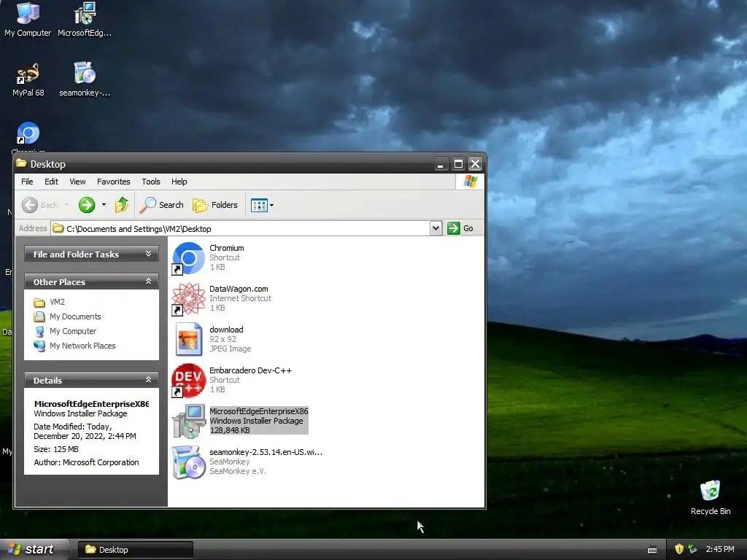Open the View menu
The height and width of the screenshot is (560, 747).
[x=77, y=182]
